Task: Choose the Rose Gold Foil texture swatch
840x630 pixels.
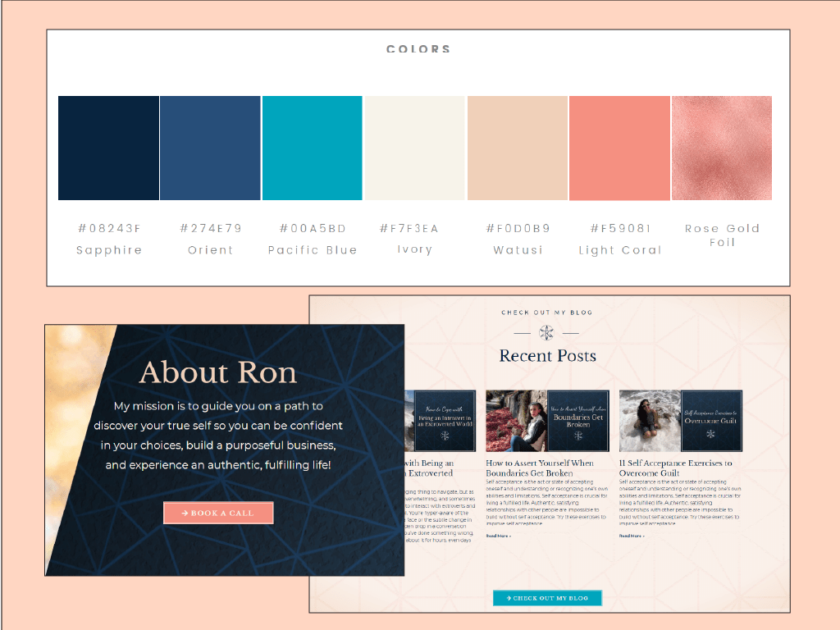Action: coord(721,148)
